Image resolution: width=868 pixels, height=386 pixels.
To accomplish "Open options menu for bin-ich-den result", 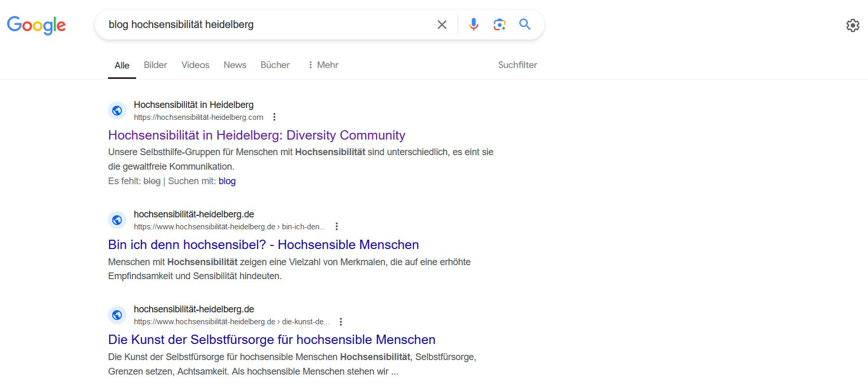I will [x=337, y=227].
